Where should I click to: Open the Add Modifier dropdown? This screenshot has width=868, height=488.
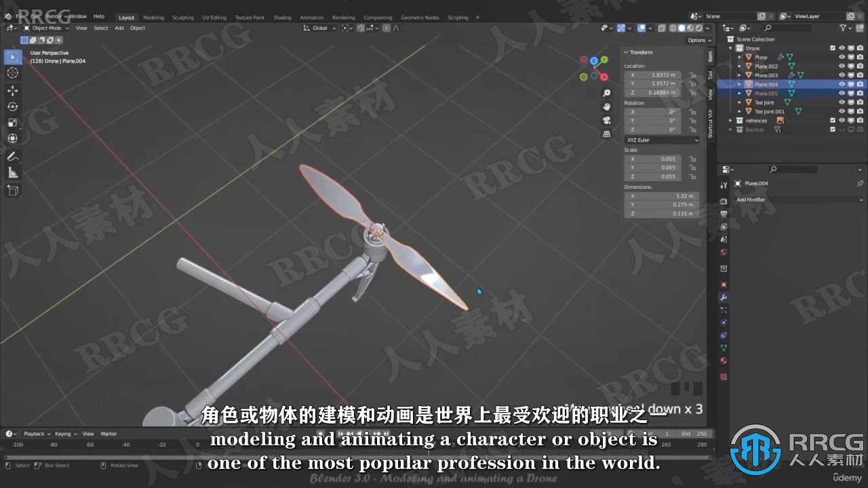pos(800,200)
